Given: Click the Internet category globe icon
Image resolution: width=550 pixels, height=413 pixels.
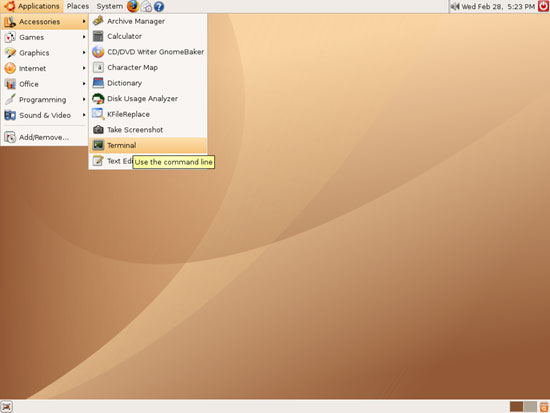Looking at the screenshot, I should [x=10, y=68].
